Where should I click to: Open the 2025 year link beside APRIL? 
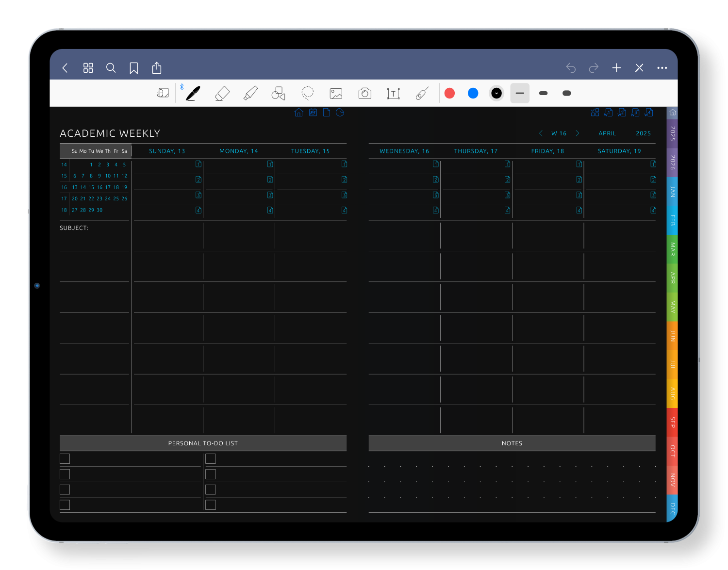click(644, 133)
